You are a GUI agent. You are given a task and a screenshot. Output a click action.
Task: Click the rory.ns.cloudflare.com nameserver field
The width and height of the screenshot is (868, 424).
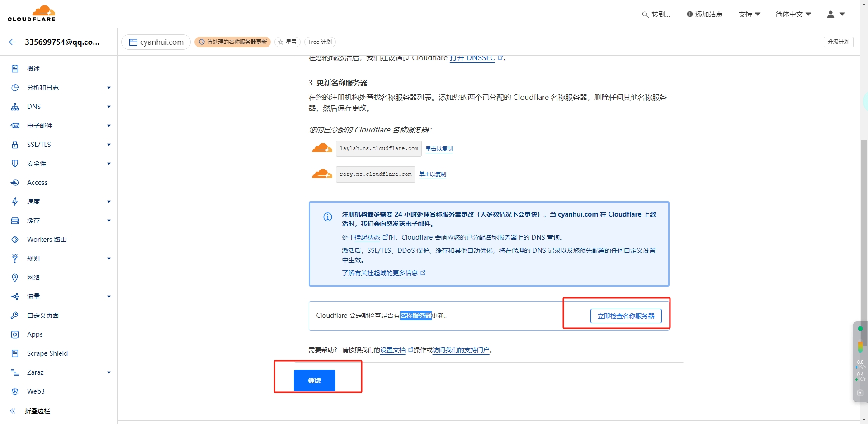(x=376, y=174)
